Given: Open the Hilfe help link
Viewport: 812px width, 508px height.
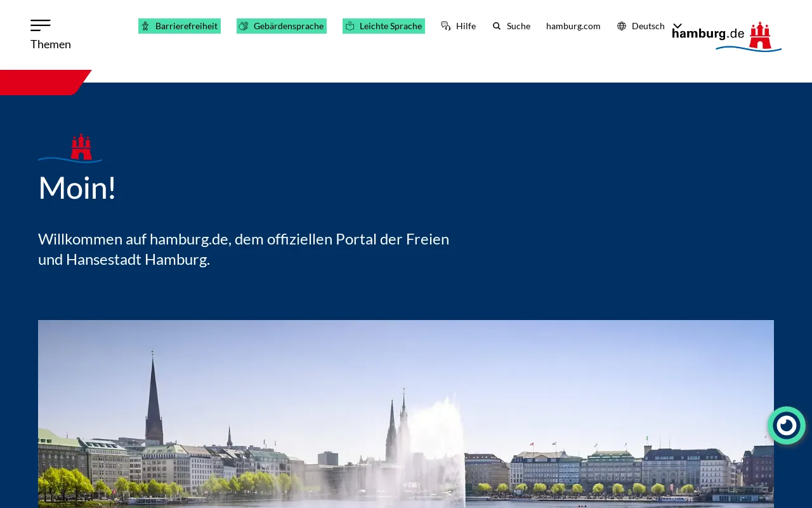Looking at the screenshot, I should click(459, 26).
